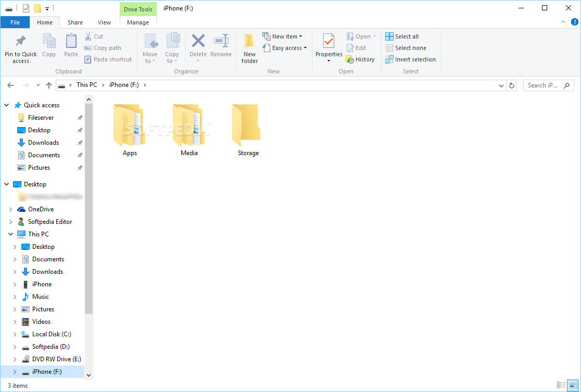Switch to the Share ribbon tab
Screen dimensions: 581x392
tap(75, 22)
